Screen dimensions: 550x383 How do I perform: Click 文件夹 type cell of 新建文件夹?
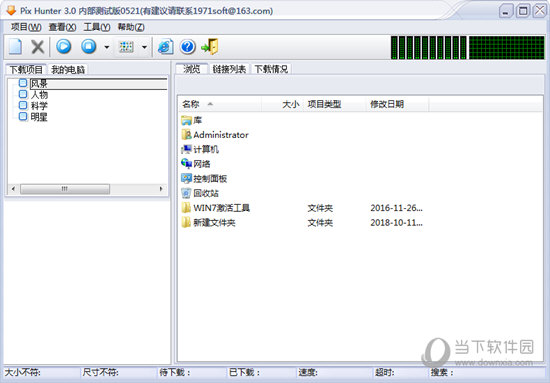pyautogui.click(x=320, y=223)
